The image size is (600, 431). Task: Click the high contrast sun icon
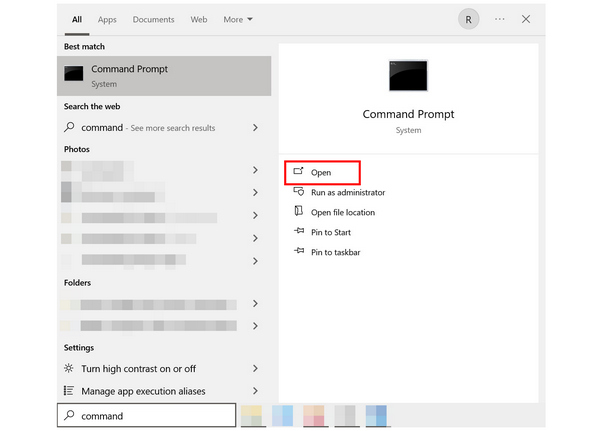click(69, 368)
